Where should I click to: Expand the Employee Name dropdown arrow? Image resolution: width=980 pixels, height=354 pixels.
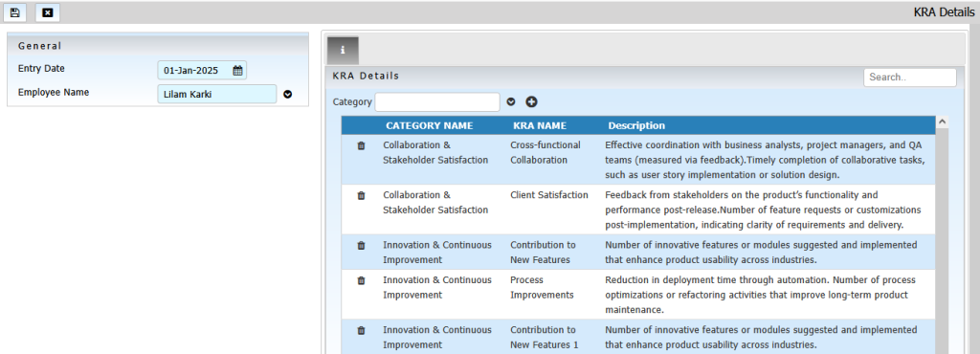(x=287, y=95)
